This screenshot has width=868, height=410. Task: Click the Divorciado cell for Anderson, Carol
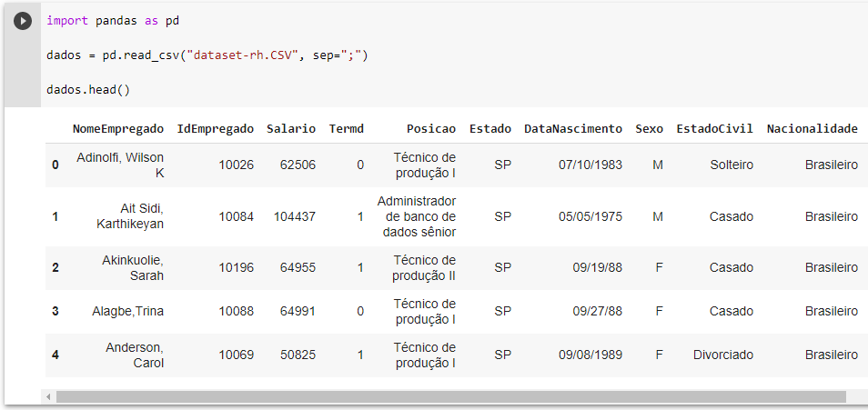723,355
